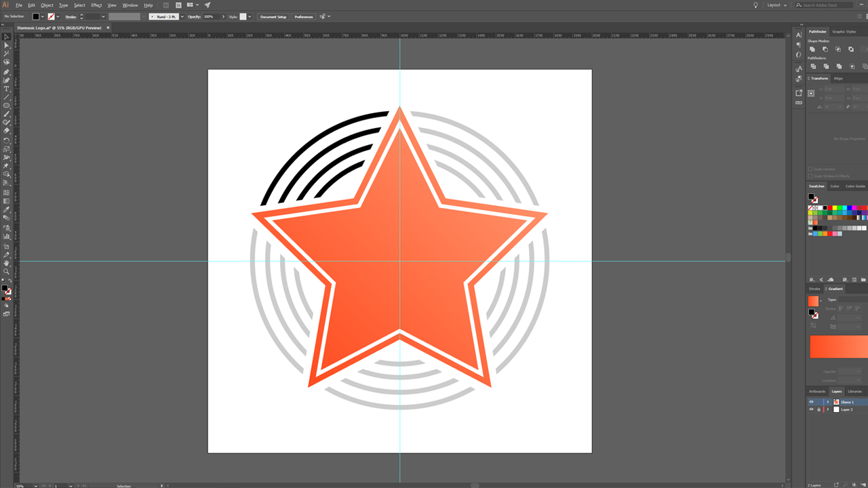868x488 pixels.
Task: Switch to the Color Guide tab
Action: (855, 186)
